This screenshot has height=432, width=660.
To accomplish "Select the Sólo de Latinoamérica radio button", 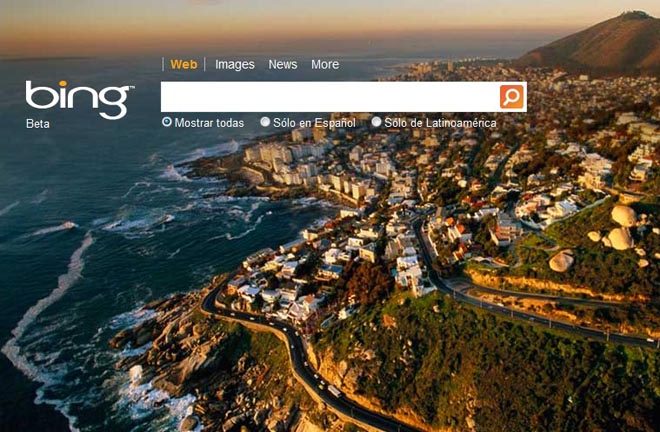I will [x=376, y=122].
